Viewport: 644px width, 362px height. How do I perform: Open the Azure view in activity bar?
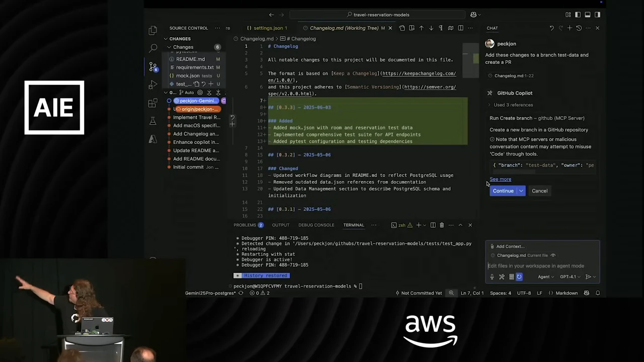153,139
